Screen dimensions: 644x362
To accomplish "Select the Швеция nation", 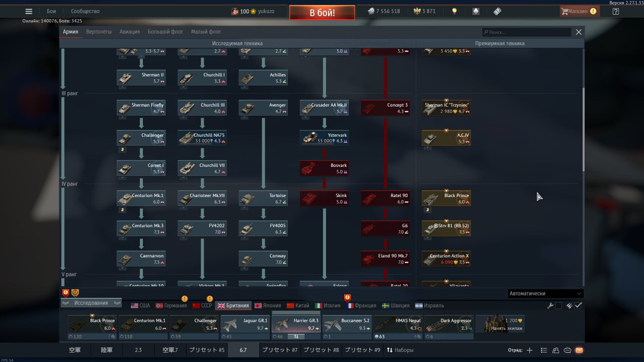I will pyautogui.click(x=396, y=305).
